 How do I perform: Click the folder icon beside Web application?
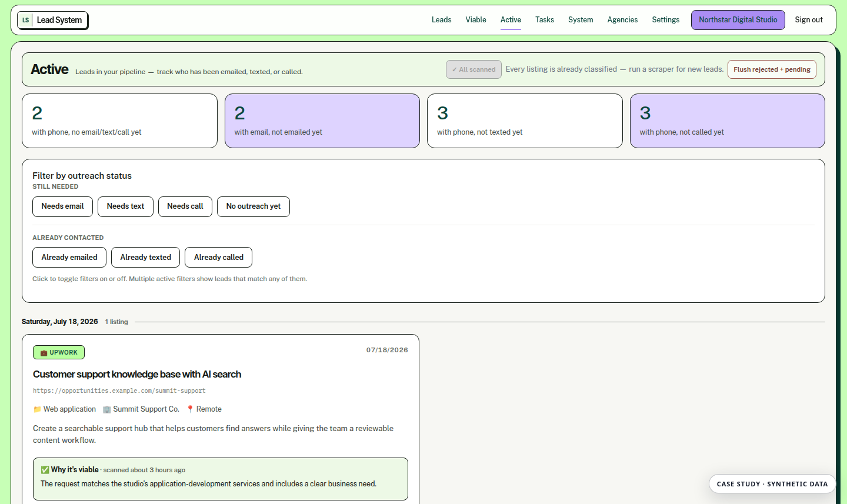pos(37,409)
